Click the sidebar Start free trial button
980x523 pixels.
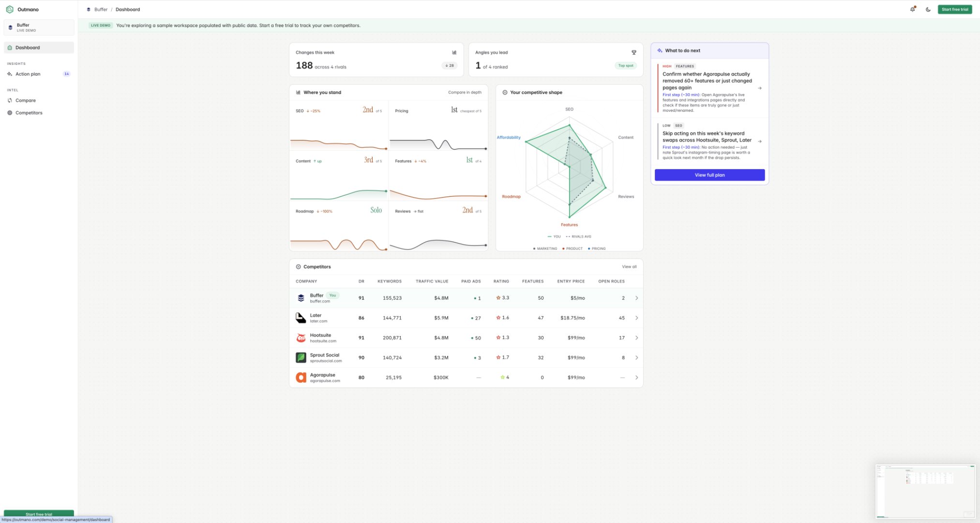pos(39,513)
